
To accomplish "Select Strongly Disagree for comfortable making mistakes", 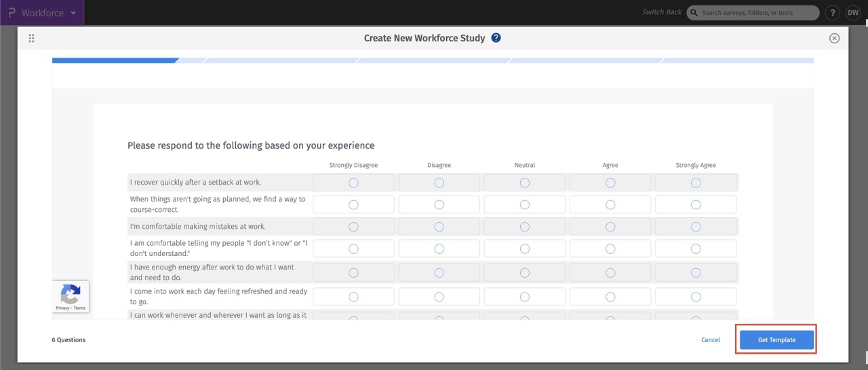I will 353,227.
